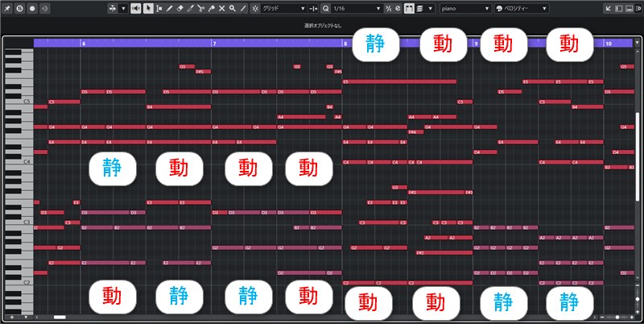Image resolution: width=644 pixels, height=324 pixels.
Task: Open the グリッド snap type dropdown
Action: 284,8
